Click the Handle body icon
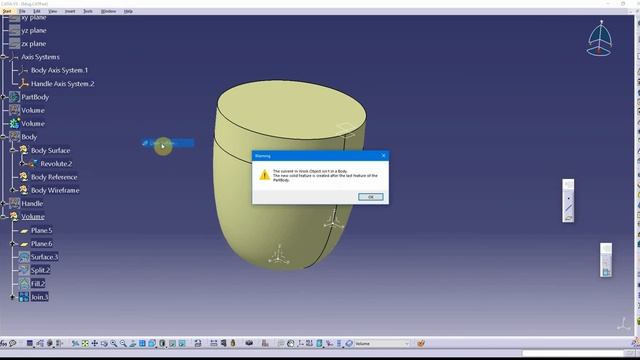Viewport: 640px width, 360px height. [x=14, y=203]
